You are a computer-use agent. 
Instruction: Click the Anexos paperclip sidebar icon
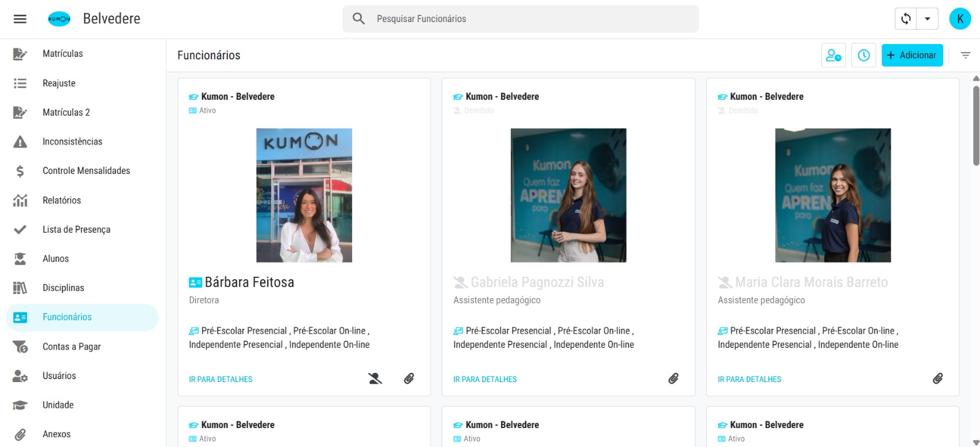(x=20, y=435)
